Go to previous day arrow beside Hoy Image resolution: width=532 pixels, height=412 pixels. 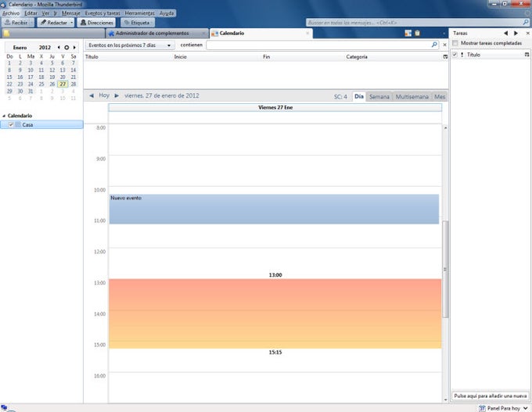point(92,95)
